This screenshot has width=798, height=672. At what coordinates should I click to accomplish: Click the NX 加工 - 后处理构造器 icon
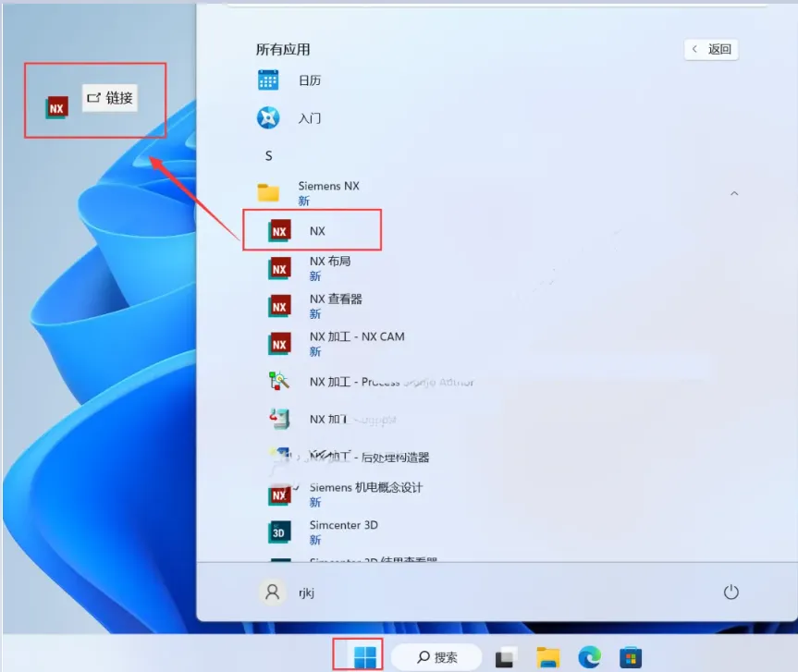(x=279, y=457)
